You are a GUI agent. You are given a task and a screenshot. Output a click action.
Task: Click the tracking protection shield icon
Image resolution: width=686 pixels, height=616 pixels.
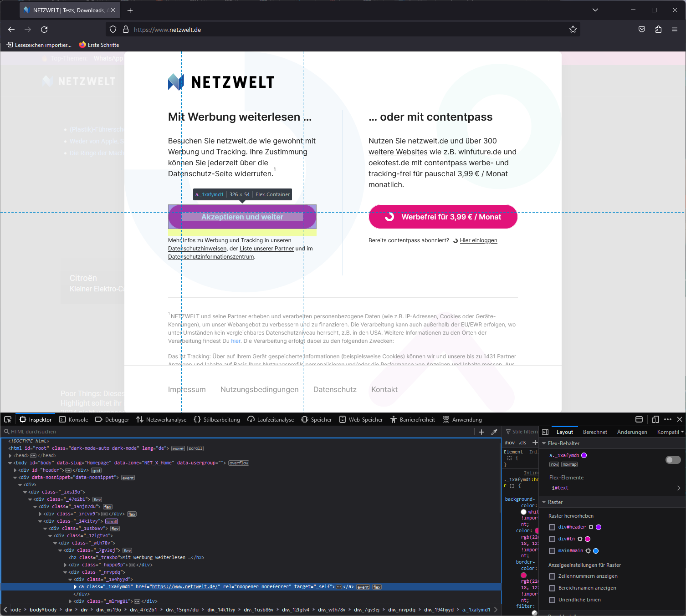point(113,29)
